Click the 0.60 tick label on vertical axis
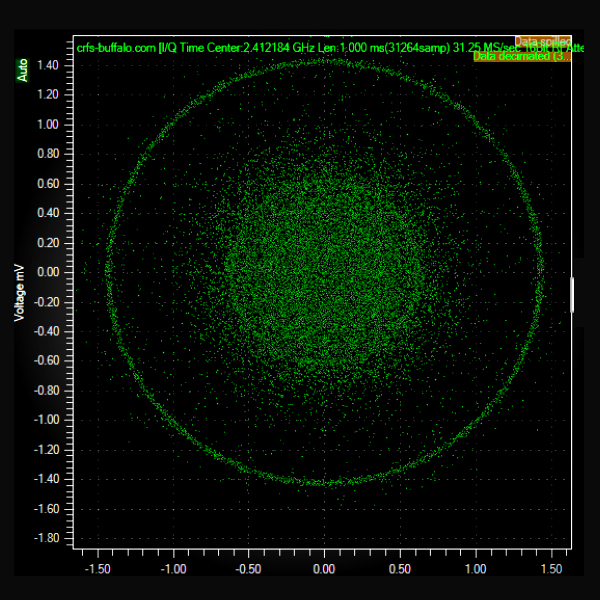Image resolution: width=600 pixels, height=600 pixels. [48, 184]
